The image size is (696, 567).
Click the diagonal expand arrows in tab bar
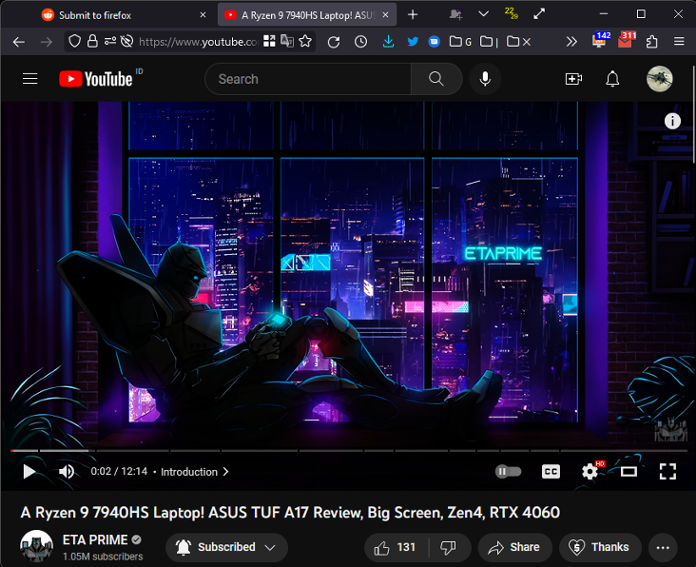coord(539,14)
